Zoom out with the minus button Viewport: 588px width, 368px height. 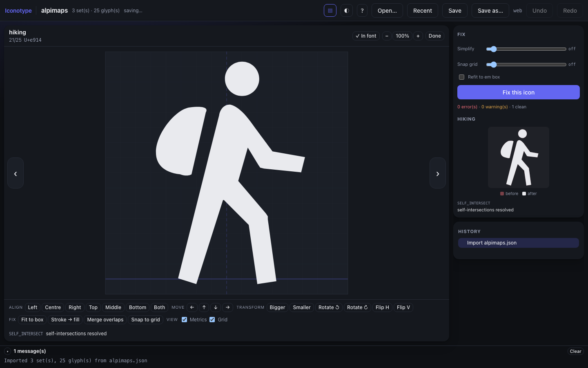click(387, 36)
